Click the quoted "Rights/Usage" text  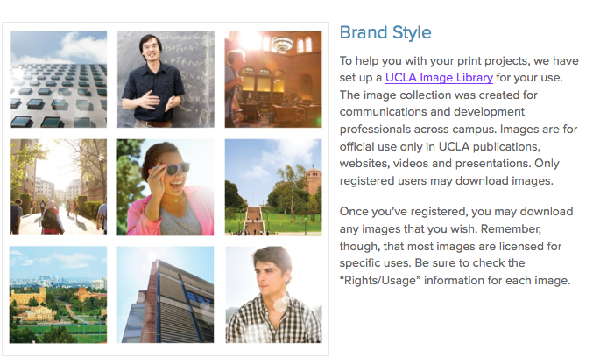pos(380,281)
